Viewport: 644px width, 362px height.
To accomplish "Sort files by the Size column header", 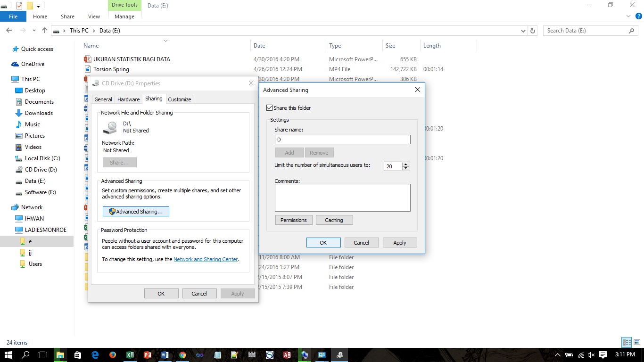I will pyautogui.click(x=390, y=46).
